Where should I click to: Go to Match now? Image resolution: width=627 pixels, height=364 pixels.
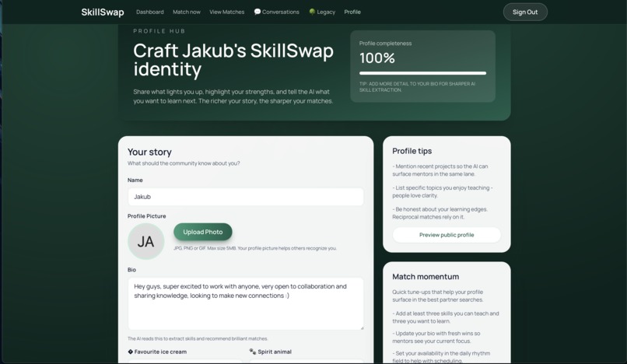coord(187,12)
